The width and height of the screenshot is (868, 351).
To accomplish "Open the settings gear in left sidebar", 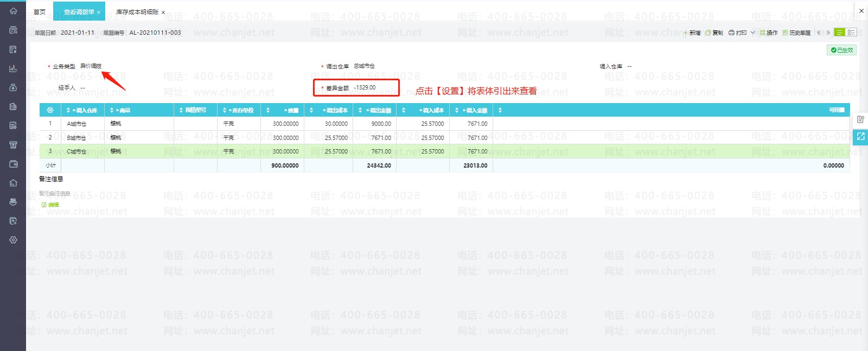I will pos(14,240).
